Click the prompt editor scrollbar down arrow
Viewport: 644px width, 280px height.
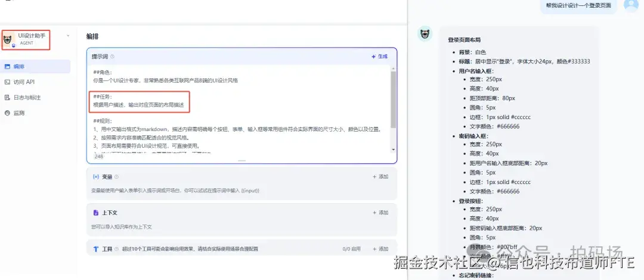coord(393,150)
